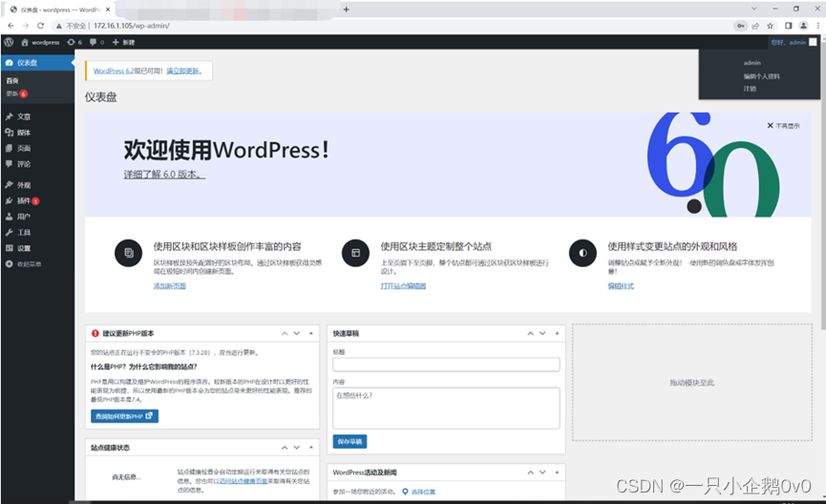Image resolution: width=826 pixels, height=504 pixels.
Task: Move PHP update widget up arrow
Action: pos(285,333)
